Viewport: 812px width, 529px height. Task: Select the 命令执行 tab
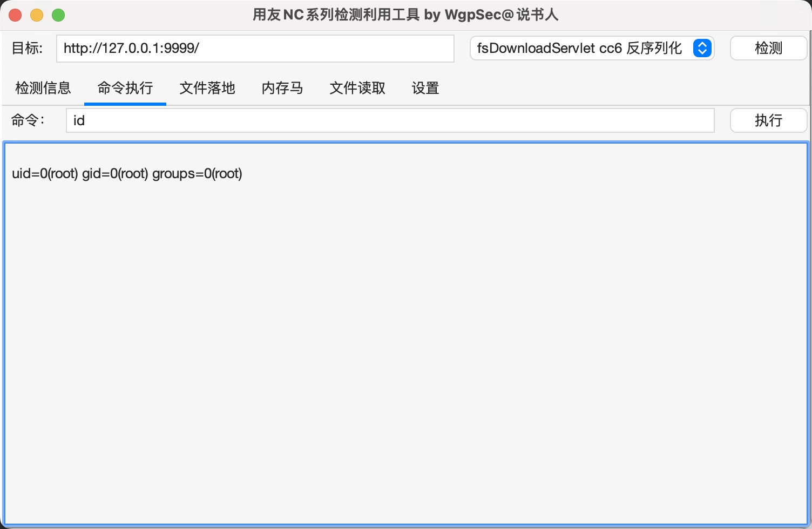pos(125,88)
